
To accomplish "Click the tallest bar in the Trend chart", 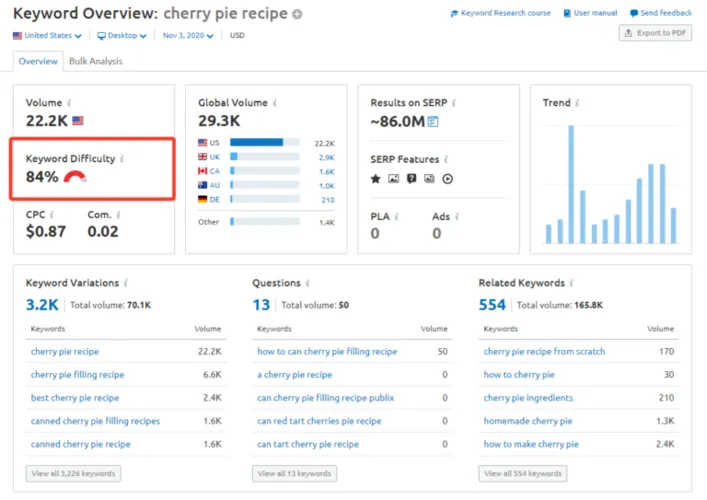I will point(571,184).
